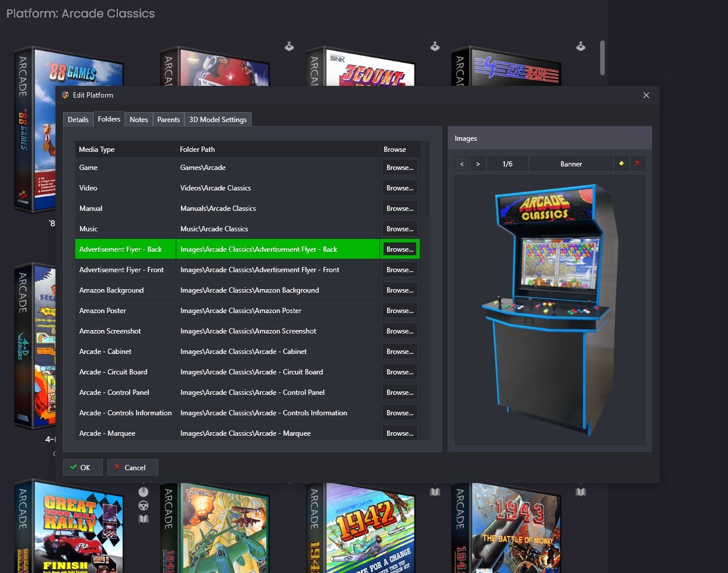This screenshot has width=728, height=573.
Task: Add a new image with yellow plus icon
Action: pyautogui.click(x=621, y=164)
